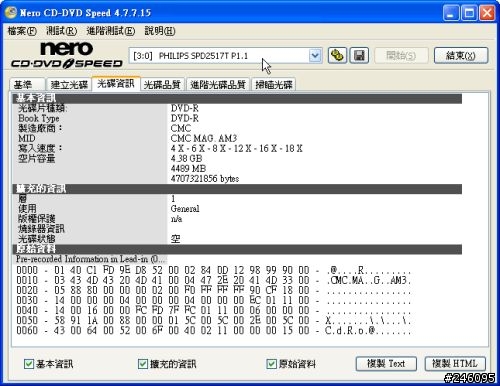Switch to the 光碟品質 tab
Image resolution: width=500 pixels, height=386 pixels.
(x=162, y=84)
